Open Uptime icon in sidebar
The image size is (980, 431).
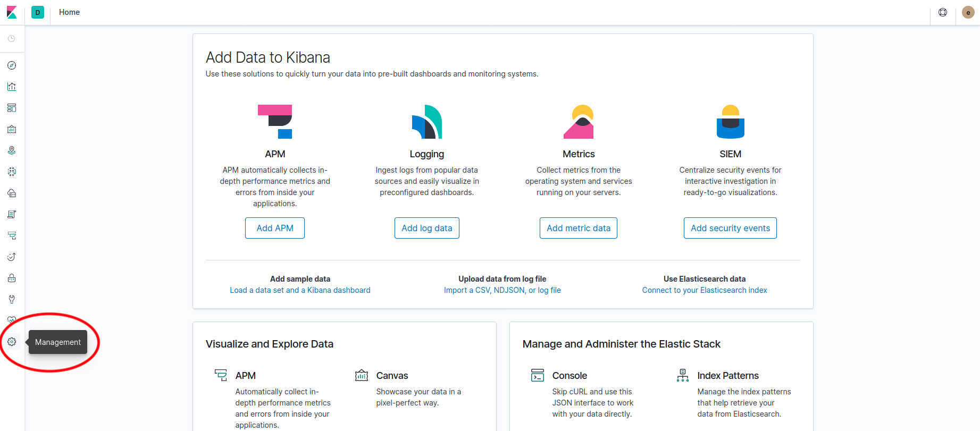pyautogui.click(x=12, y=257)
